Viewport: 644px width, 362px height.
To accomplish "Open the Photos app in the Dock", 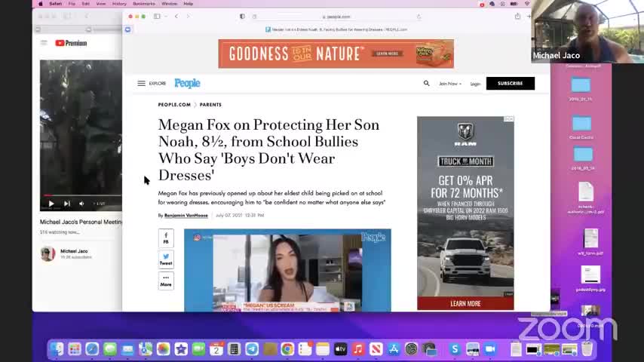I will (x=163, y=349).
